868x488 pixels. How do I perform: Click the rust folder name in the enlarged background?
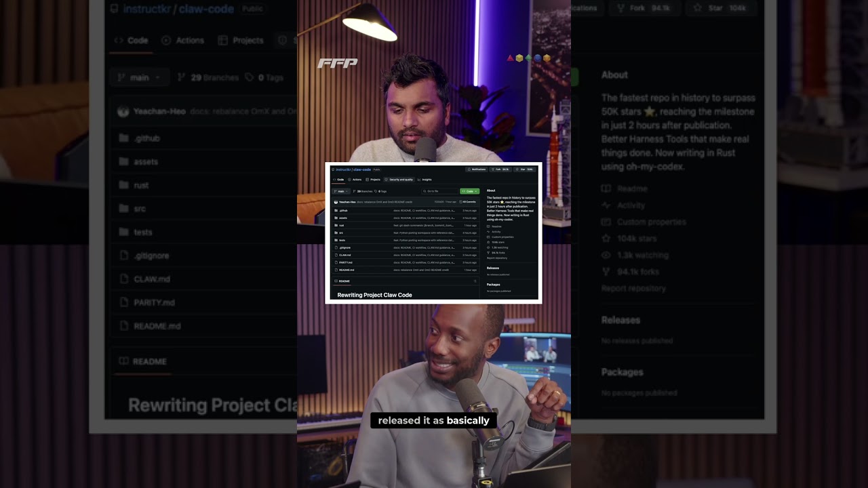point(141,185)
